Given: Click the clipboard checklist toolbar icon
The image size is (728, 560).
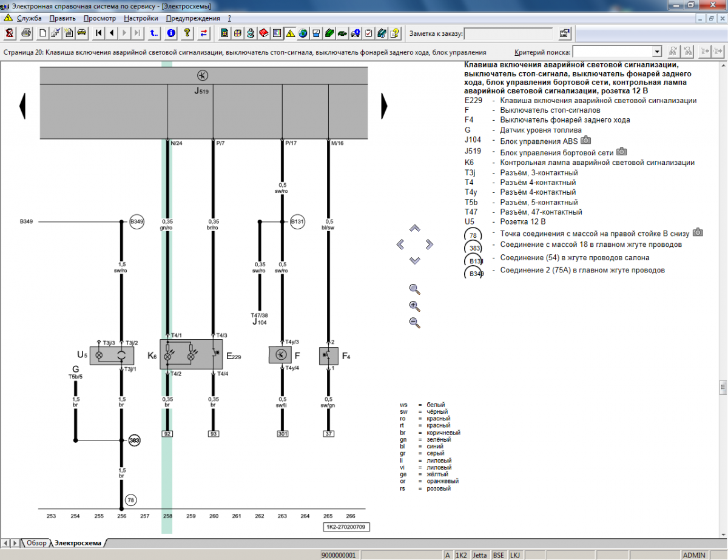Looking at the screenshot, I should [368, 33].
